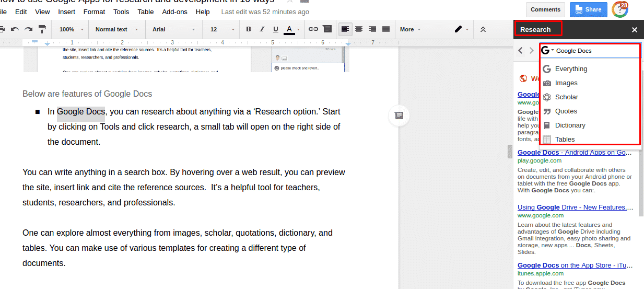Viewport: 644px width, 289px height.
Task: Open the editing mode pencil dropdown
Action: (x=462, y=29)
